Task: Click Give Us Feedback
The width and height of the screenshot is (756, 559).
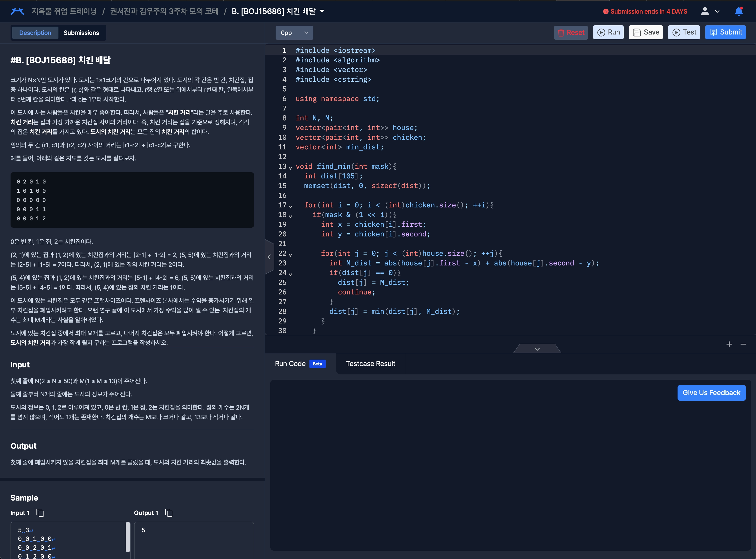Action: 711,393
